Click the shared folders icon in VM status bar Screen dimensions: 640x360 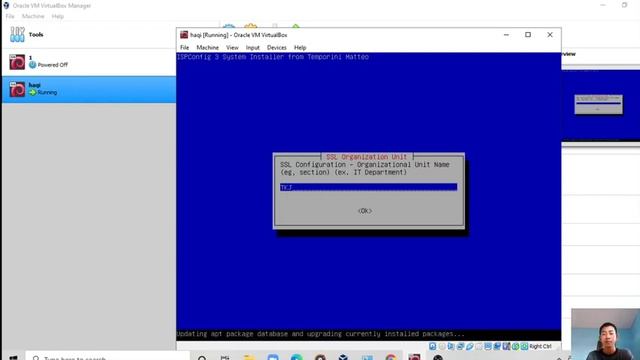pyautogui.click(x=478, y=346)
